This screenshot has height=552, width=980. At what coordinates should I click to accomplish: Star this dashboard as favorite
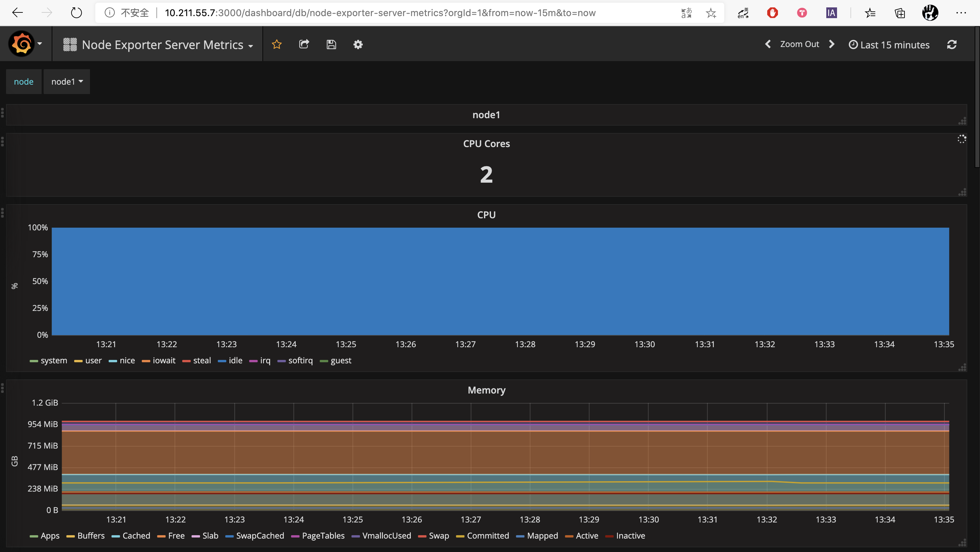[x=277, y=45]
